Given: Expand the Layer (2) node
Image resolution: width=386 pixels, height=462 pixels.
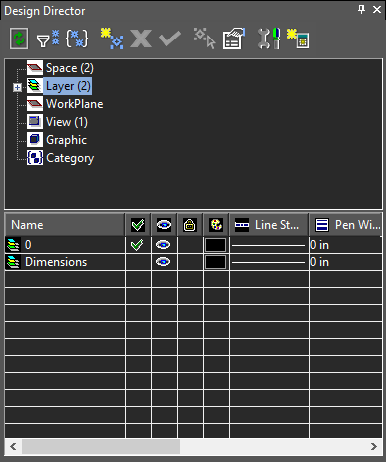Looking at the screenshot, I should [17, 88].
